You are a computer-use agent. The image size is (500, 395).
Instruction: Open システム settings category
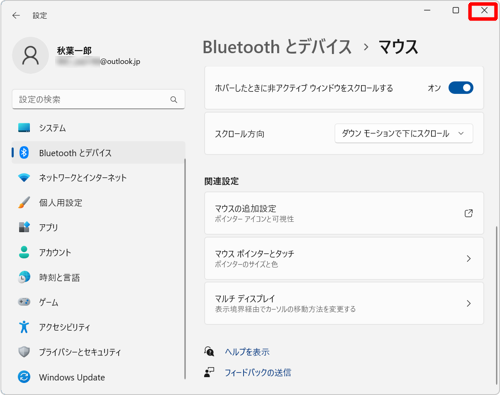point(98,128)
